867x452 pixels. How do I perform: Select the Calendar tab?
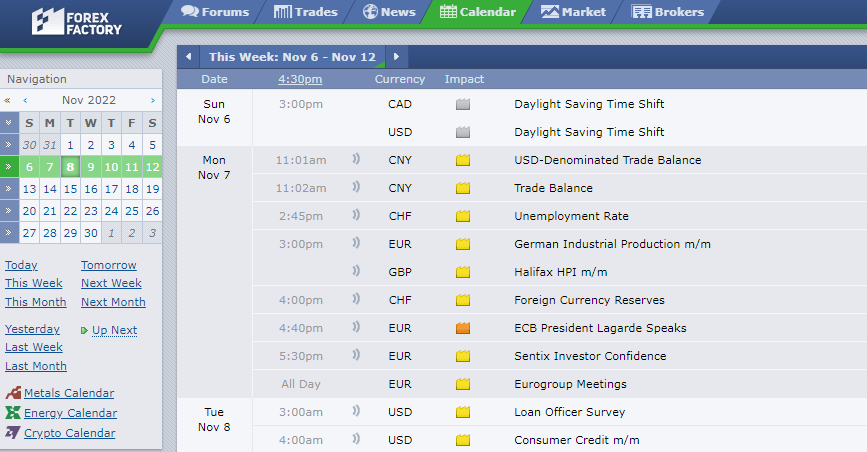(478, 12)
